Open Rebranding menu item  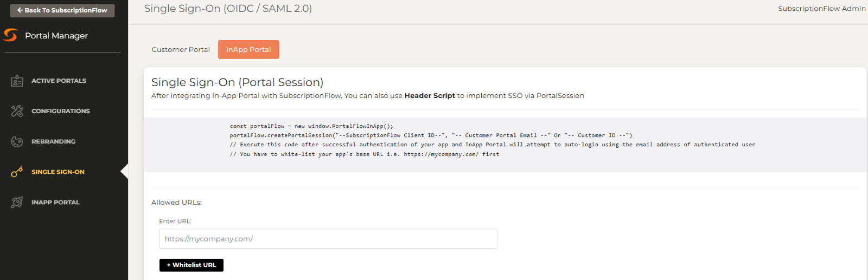coord(53,141)
